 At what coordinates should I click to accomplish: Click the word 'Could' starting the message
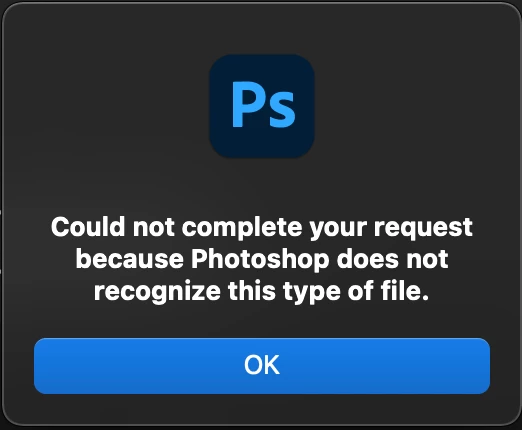tap(88, 226)
